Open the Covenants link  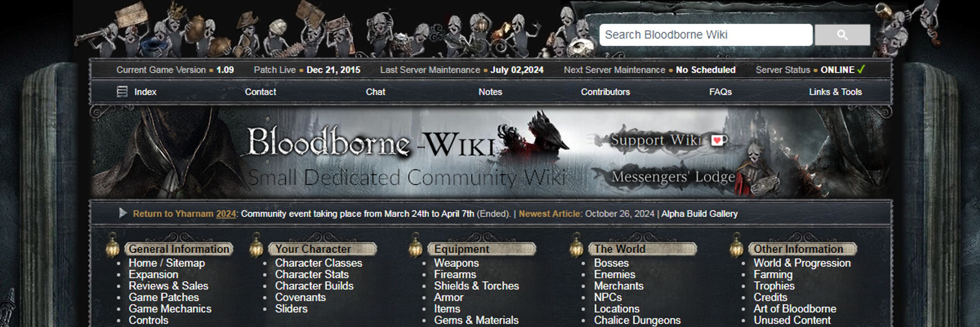pyautogui.click(x=300, y=297)
